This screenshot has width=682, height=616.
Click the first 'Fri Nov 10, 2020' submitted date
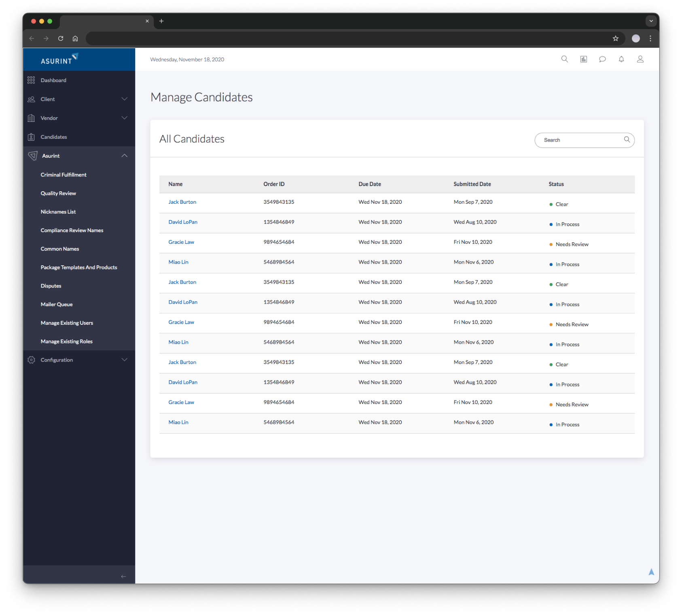[473, 242]
